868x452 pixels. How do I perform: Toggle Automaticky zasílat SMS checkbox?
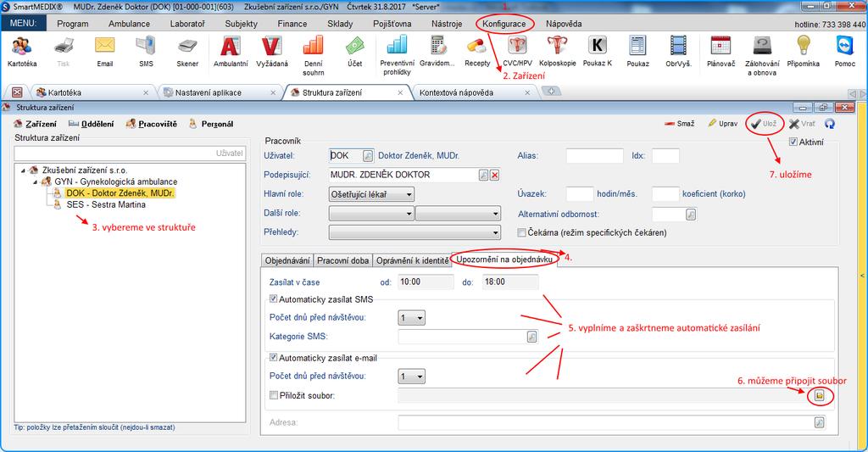[274, 299]
